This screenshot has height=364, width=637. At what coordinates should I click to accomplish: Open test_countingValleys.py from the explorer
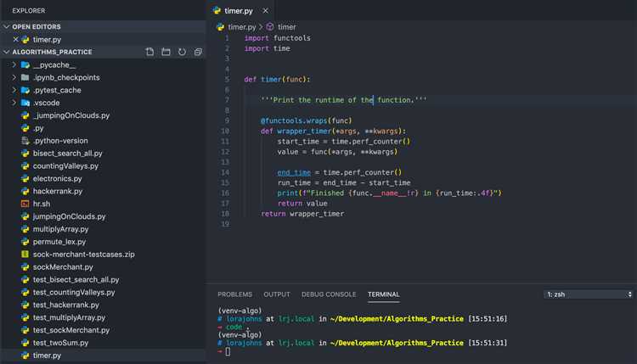[x=74, y=292]
